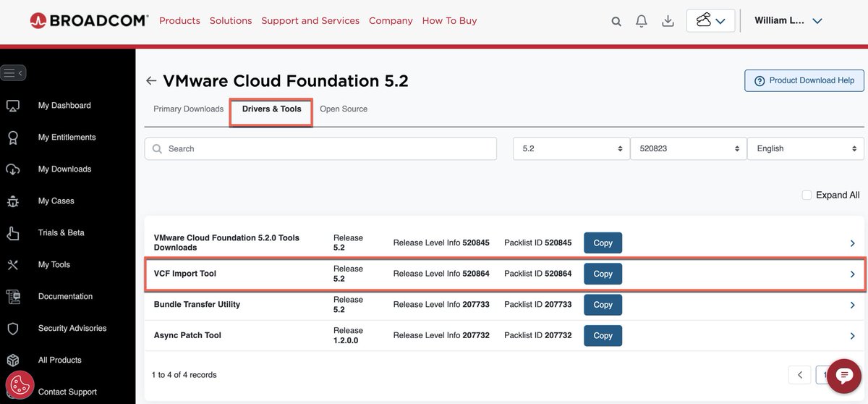Click Release Level Info 520864 text

pos(441,274)
